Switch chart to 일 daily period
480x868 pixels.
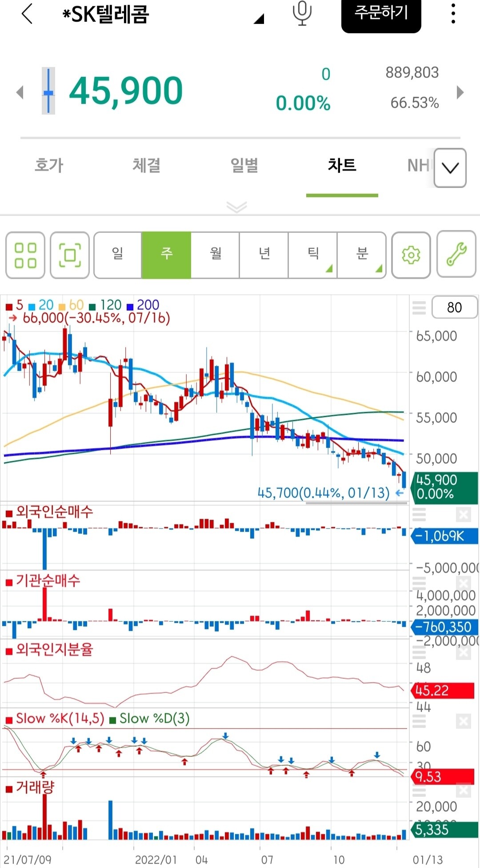click(x=118, y=255)
